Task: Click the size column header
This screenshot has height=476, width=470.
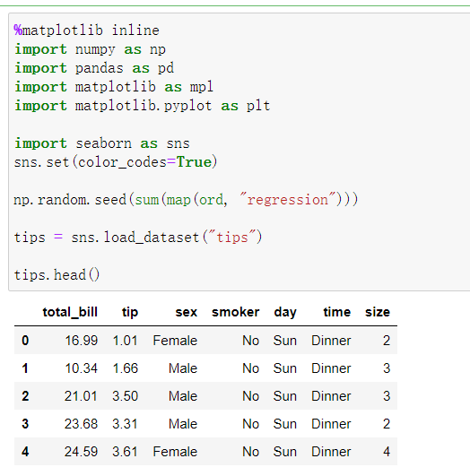Action: 378,312
